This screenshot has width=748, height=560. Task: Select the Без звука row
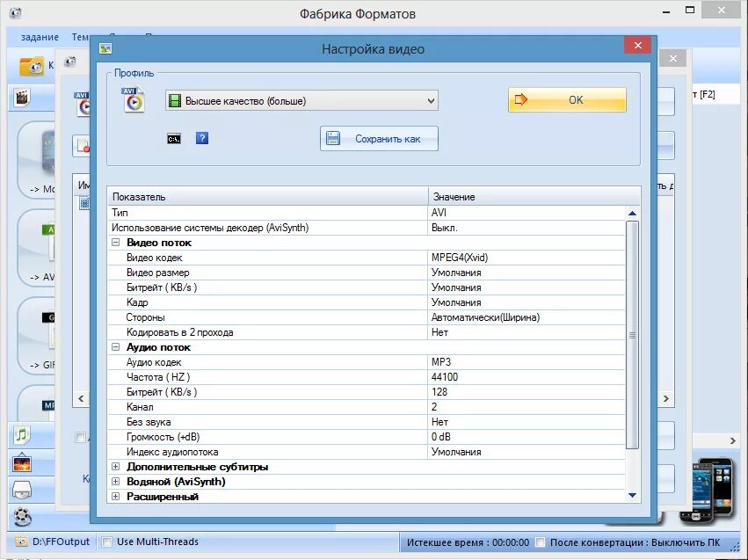pos(367,422)
